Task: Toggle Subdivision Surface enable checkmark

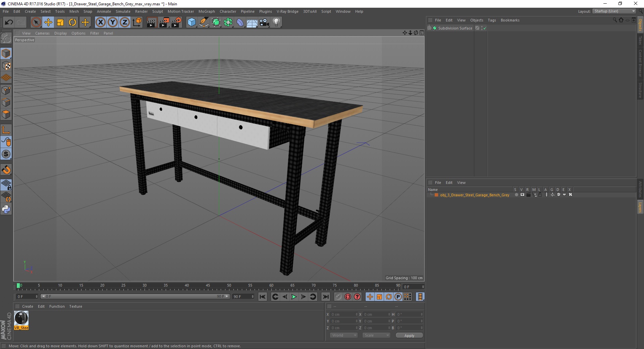Action: coord(485,28)
